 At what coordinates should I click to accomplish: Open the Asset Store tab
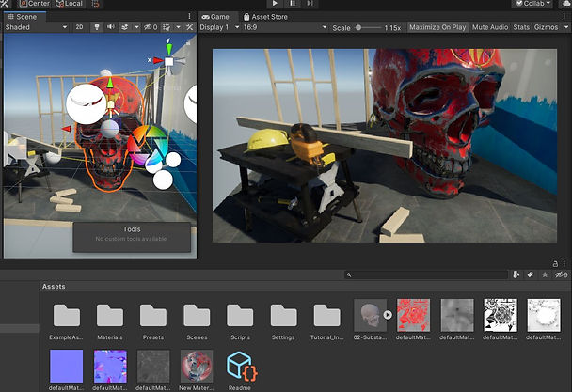click(x=265, y=17)
